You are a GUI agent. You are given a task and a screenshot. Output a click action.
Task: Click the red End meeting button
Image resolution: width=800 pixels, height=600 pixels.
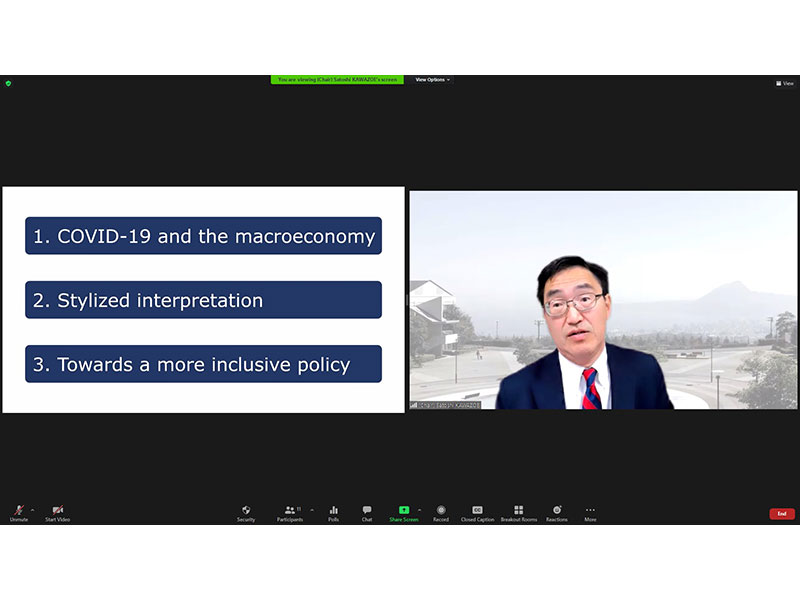(x=782, y=513)
